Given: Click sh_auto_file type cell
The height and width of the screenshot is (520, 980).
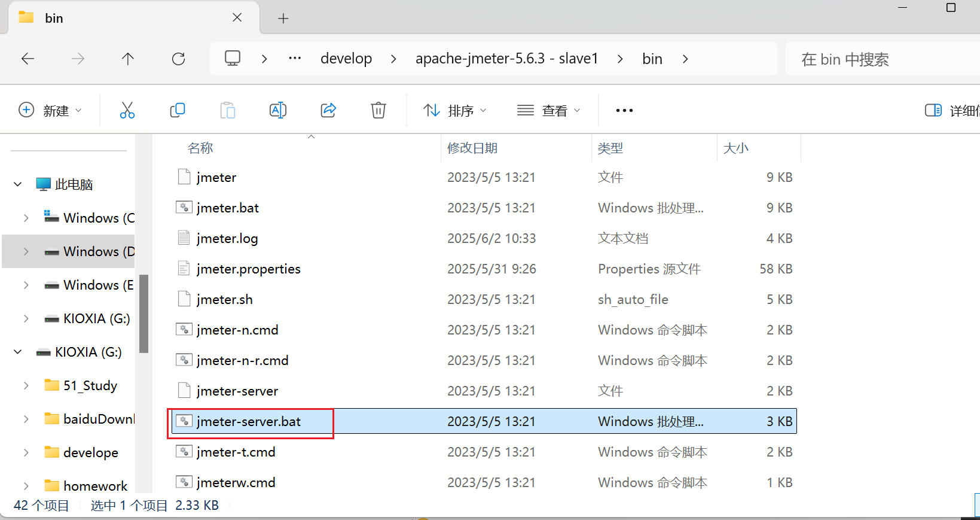Looking at the screenshot, I should 633,299.
